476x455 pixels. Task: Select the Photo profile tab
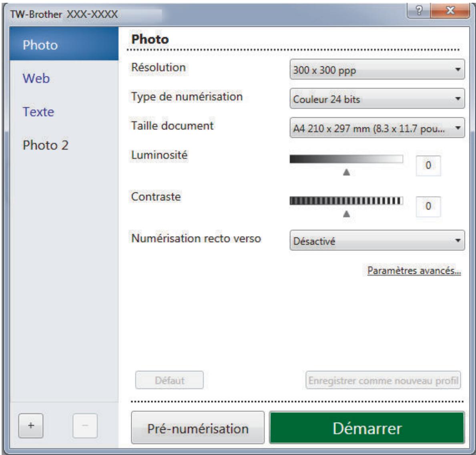(64, 44)
